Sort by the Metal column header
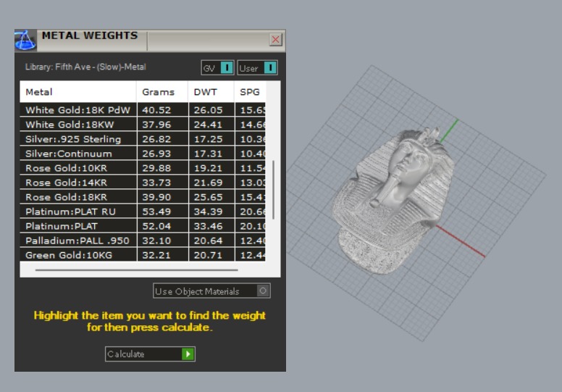The height and width of the screenshot is (392, 562). tap(78, 92)
